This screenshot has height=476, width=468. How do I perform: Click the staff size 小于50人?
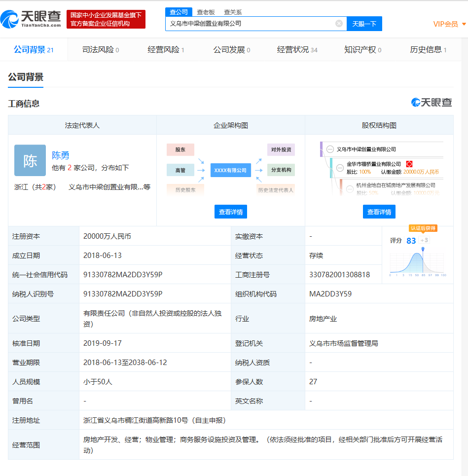[98, 382]
